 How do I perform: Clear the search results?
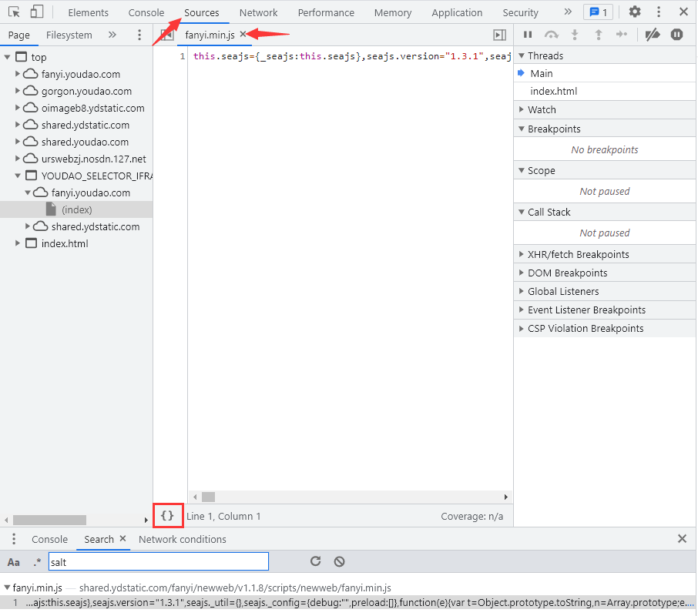339,561
